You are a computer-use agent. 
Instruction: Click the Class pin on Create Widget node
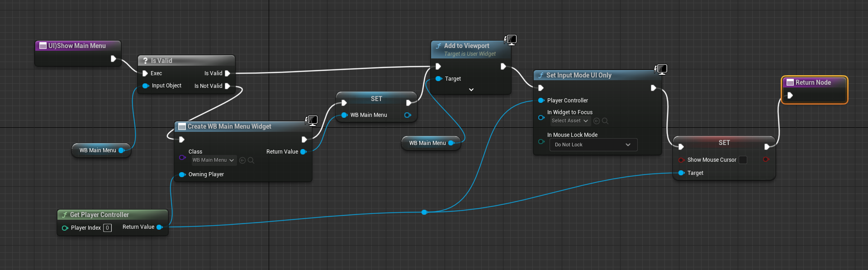pyautogui.click(x=182, y=158)
